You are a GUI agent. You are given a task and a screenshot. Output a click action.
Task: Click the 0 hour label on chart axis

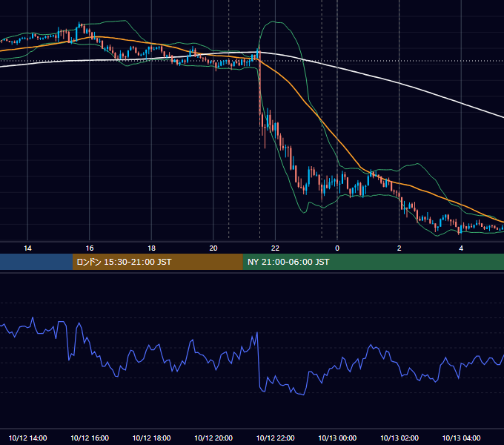coord(337,248)
